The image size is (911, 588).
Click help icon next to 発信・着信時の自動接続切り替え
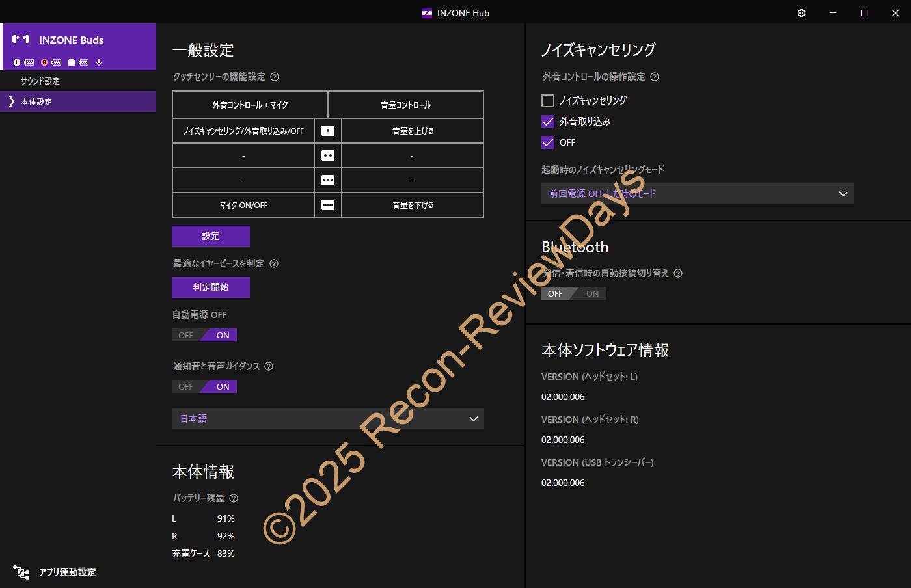(x=678, y=273)
